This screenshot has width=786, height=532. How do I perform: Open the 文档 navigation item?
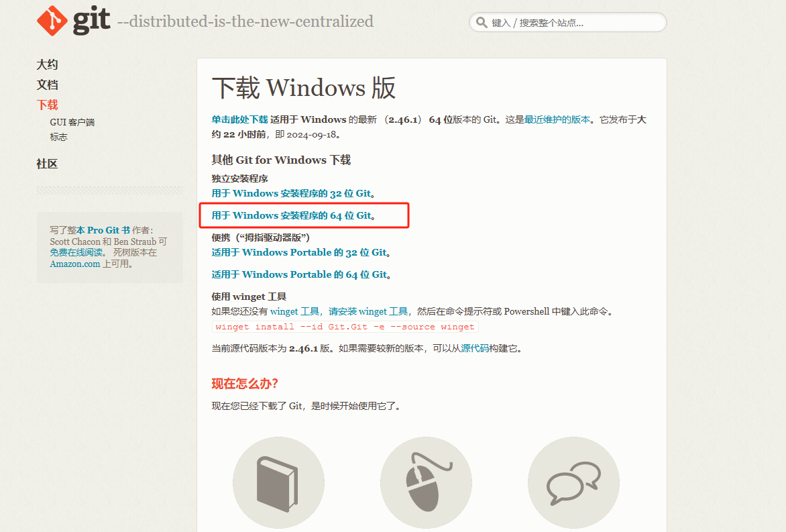[x=47, y=85]
